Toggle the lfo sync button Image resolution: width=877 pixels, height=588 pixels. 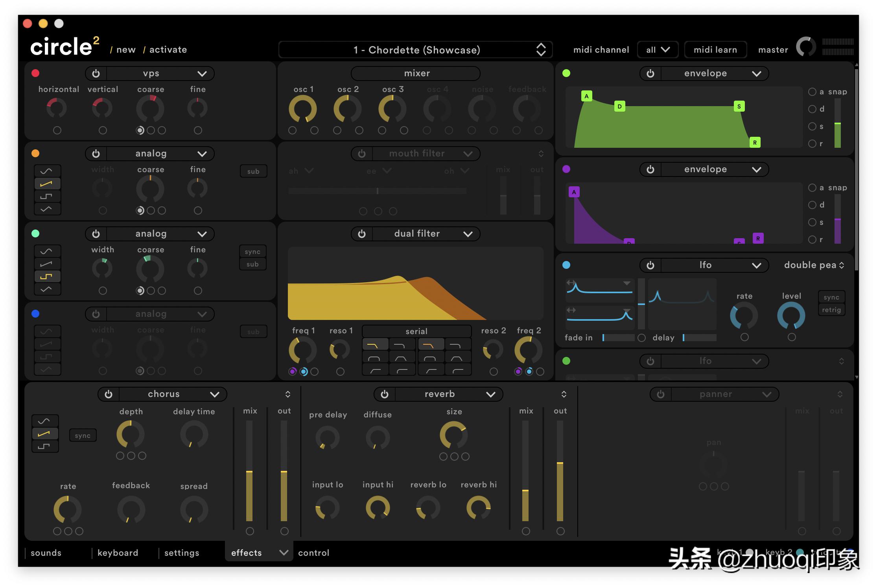[831, 297]
